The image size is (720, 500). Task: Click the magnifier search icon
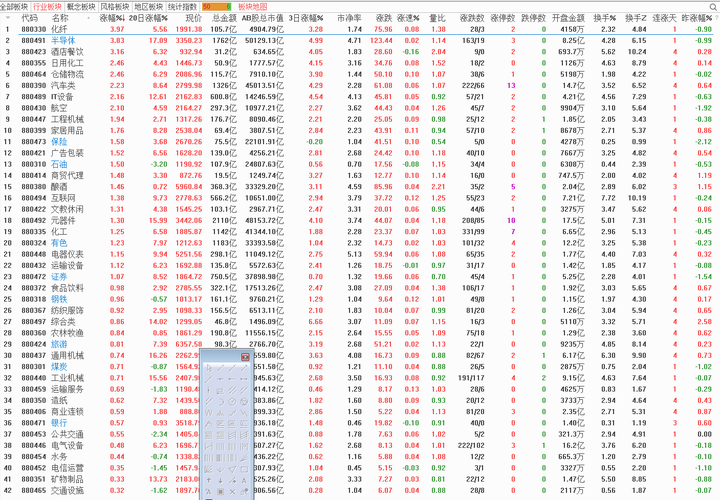point(714,6)
